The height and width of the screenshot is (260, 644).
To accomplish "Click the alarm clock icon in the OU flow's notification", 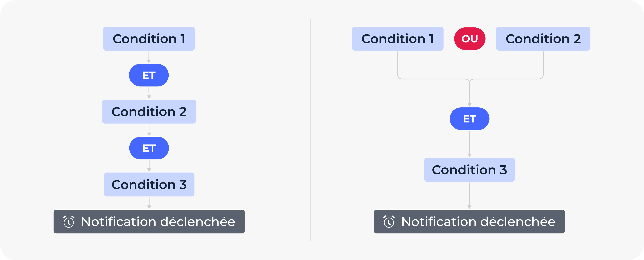I will coord(389,222).
